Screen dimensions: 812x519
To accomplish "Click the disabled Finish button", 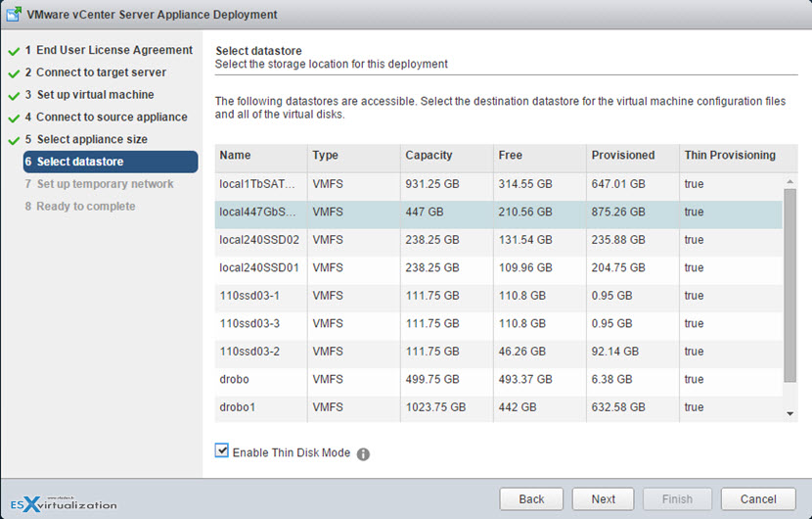I will pos(677,498).
